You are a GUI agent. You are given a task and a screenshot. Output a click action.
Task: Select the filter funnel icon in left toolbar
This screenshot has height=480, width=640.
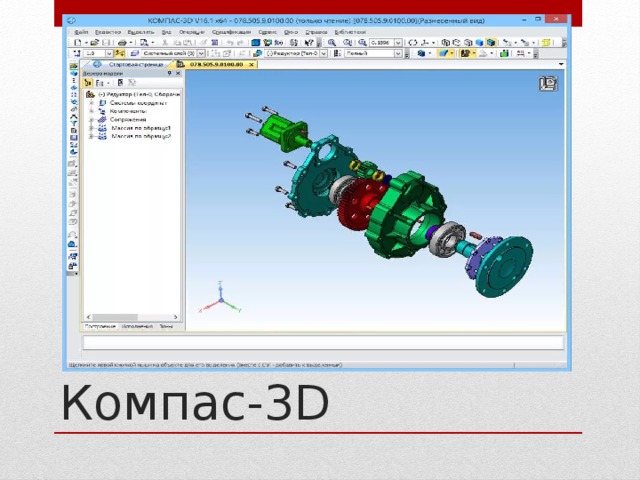pyautogui.click(x=73, y=123)
